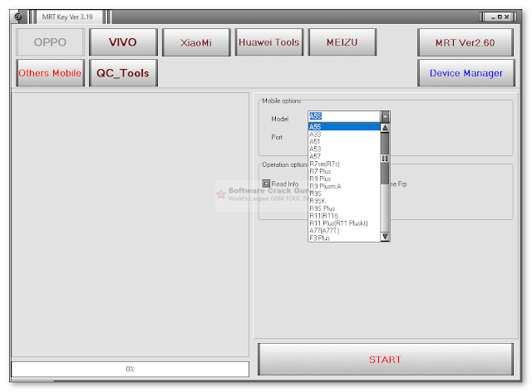Select model A33 from the list
Screen dimensions: 532x392
(344, 135)
